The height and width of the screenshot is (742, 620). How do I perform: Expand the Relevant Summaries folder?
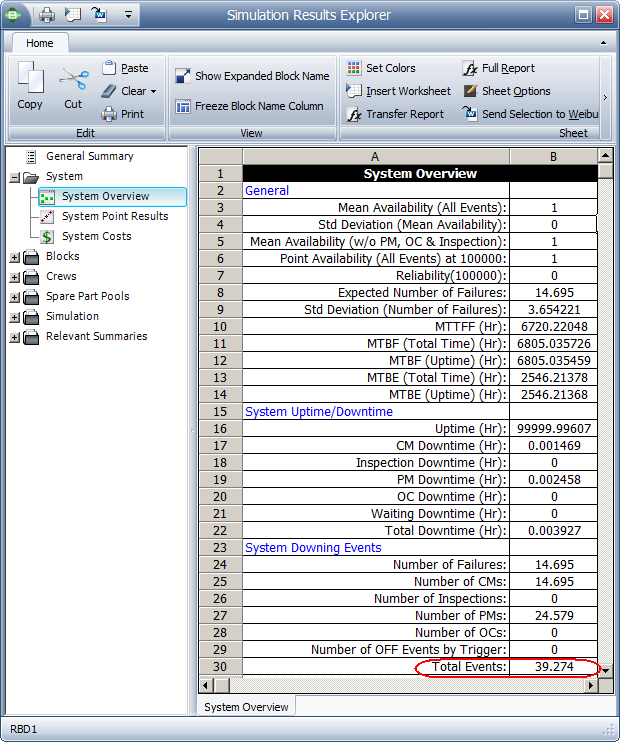(15, 338)
